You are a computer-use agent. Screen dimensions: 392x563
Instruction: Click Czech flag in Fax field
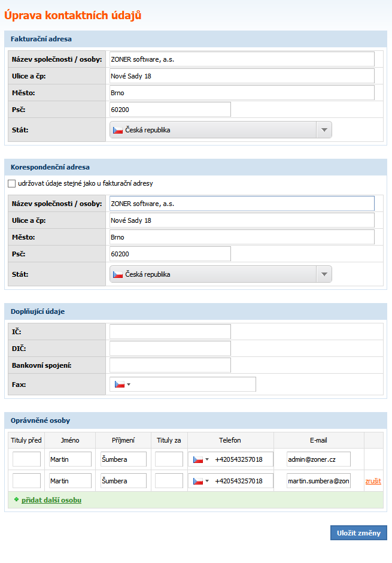click(119, 385)
